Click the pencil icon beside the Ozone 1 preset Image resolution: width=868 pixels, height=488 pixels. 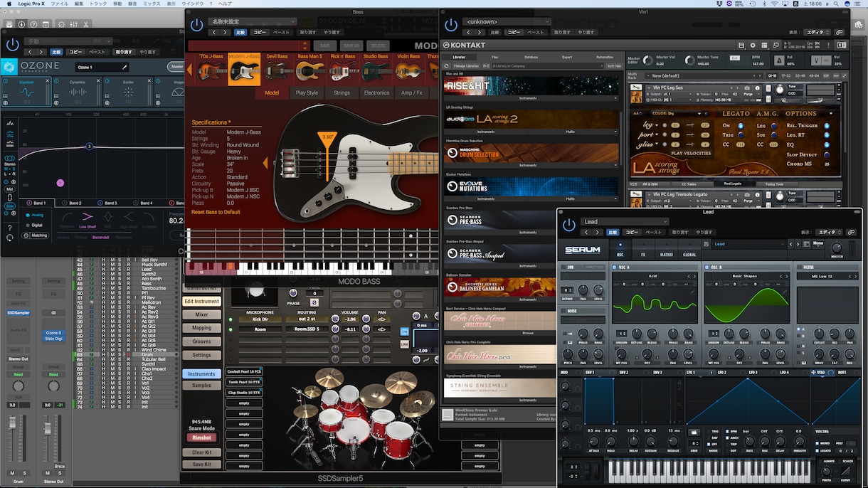[125, 67]
